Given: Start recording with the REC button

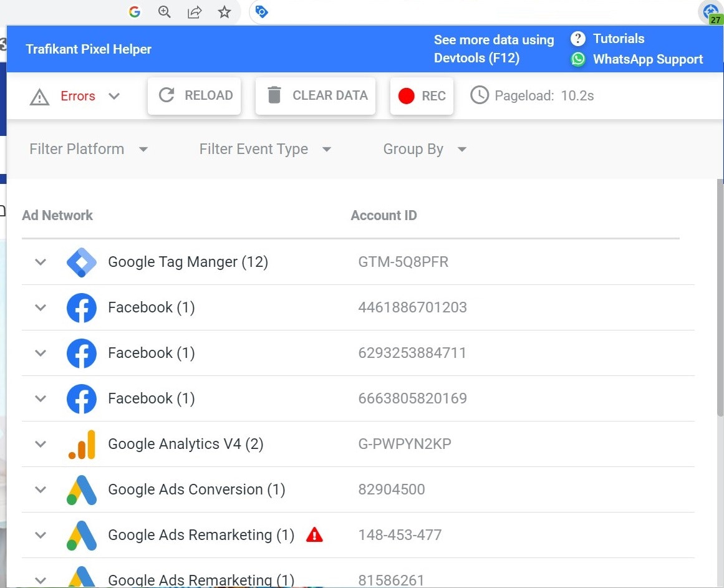Looking at the screenshot, I should (x=422, y=95).
